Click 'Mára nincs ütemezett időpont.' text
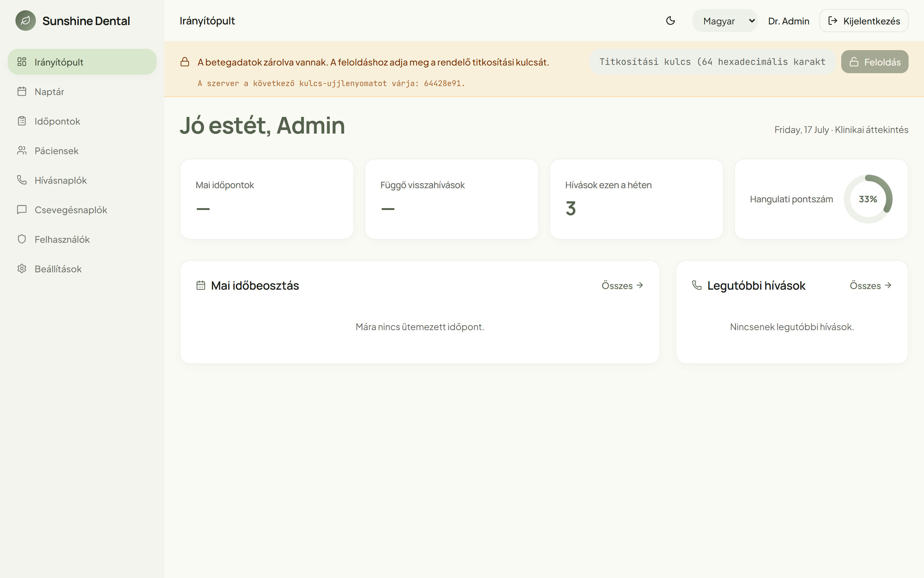The image size is (924, 578). (x=420, y=327)
